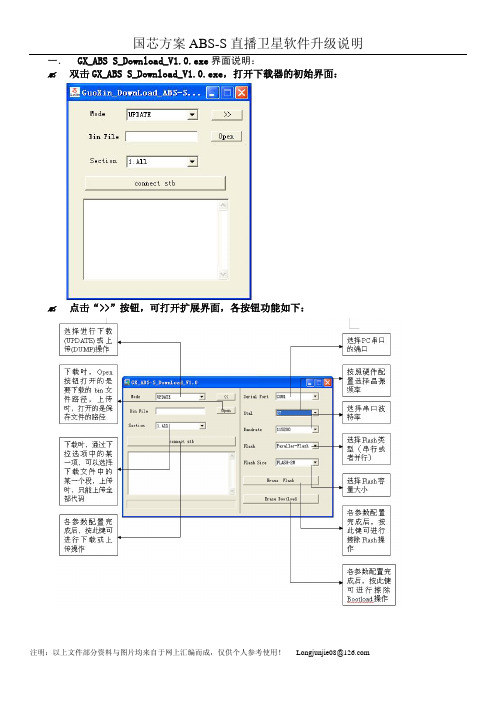Click the >> expand button in initial window
Viewport: 496px width, 702px height.
(227, 115)
